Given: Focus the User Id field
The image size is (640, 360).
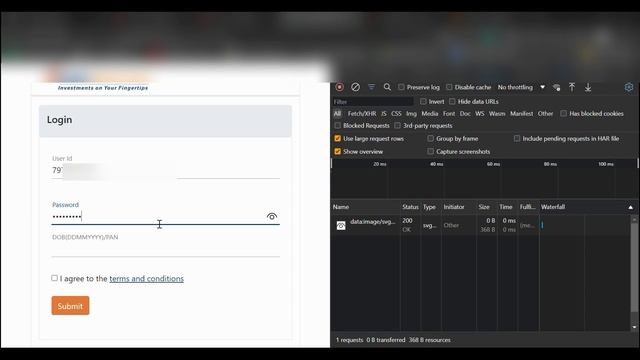Looking at the screenshot, I should click(166, 170).
